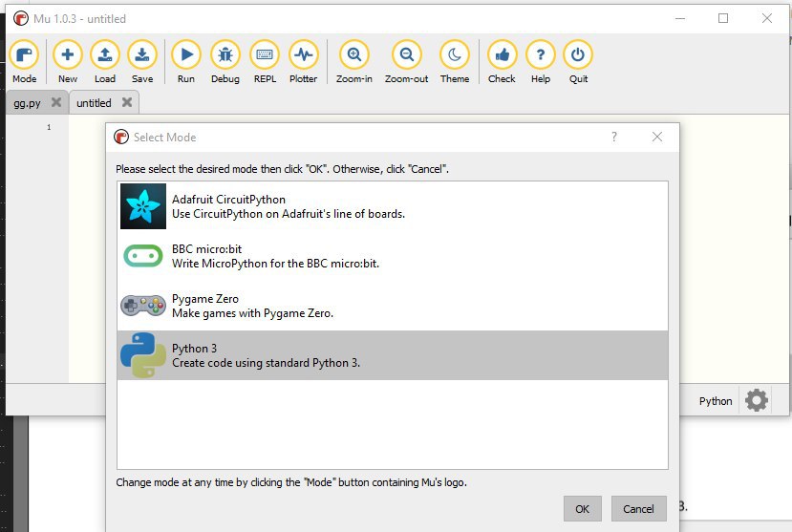Toggle the Theme button
Viewport: 792px width, 532px height.
(x=455, y=61)
